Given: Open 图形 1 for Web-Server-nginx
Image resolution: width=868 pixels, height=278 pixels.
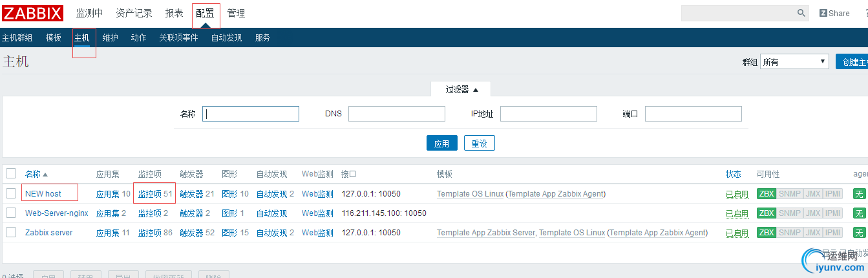Looking at the screenshot, I should [x=229, y=213].
